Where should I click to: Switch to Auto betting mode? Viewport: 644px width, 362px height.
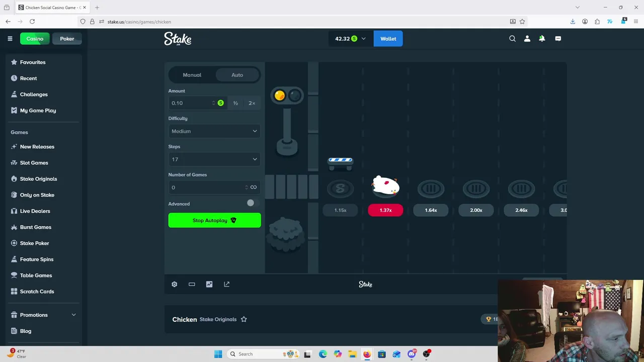237,75
